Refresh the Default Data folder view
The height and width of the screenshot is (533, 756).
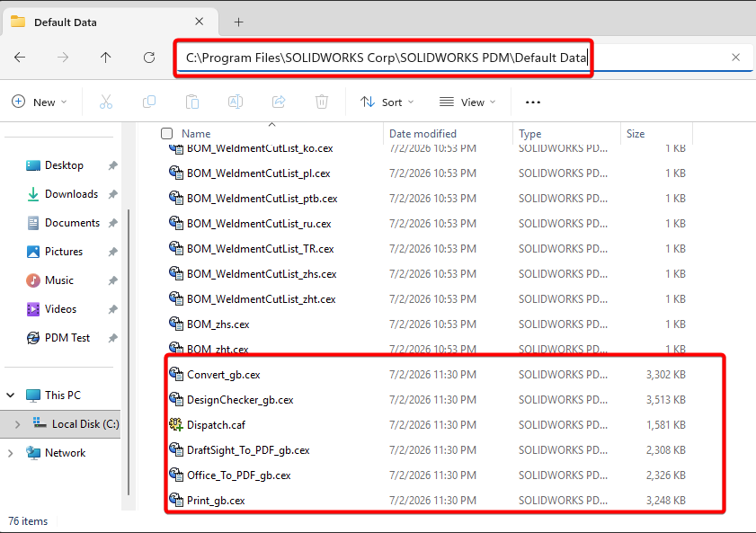tap(149, 58)
